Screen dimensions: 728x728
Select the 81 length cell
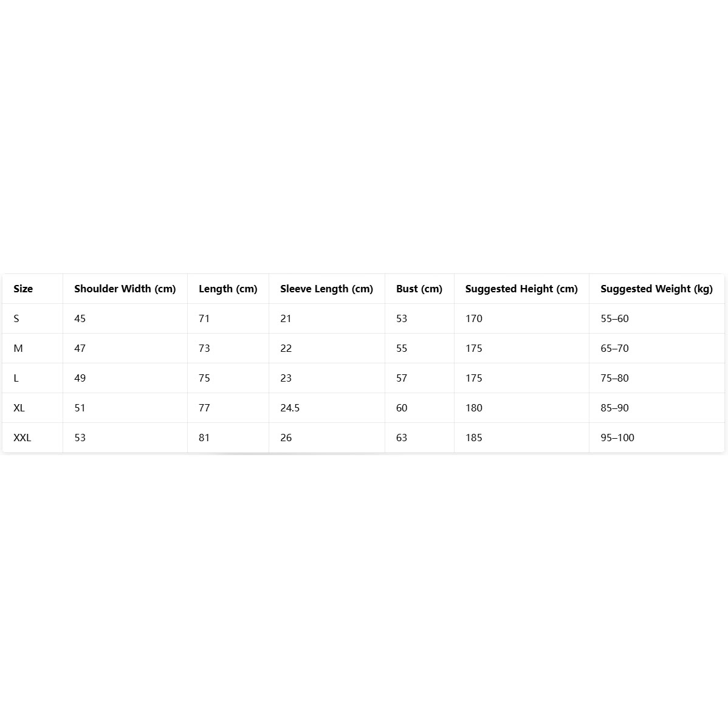204,438
